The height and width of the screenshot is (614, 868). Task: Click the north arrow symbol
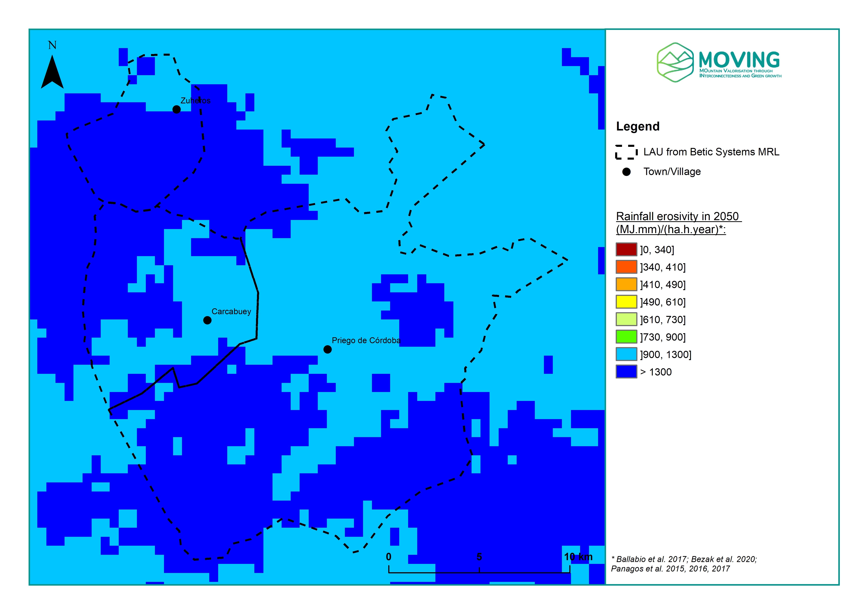pos(52,72)
